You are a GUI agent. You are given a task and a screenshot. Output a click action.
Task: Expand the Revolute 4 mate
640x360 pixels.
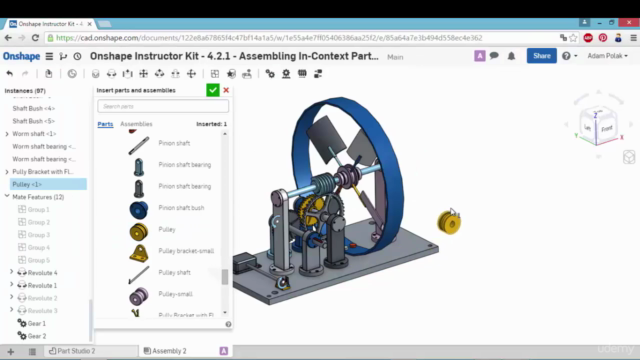click(12, 272)
